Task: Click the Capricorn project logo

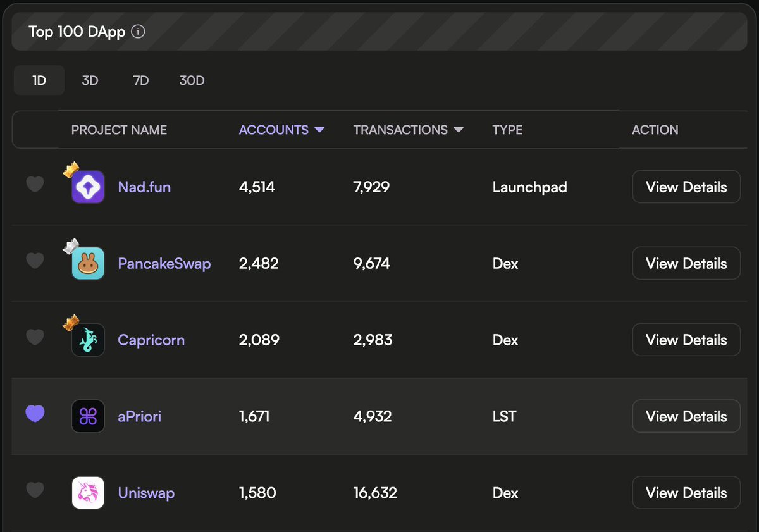Action: pos(88,340)
